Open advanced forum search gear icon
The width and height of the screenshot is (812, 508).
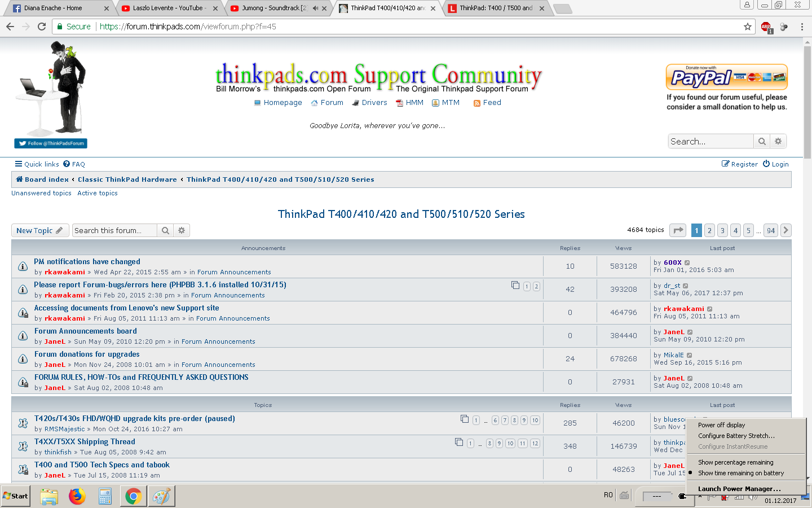click(182, 230)
